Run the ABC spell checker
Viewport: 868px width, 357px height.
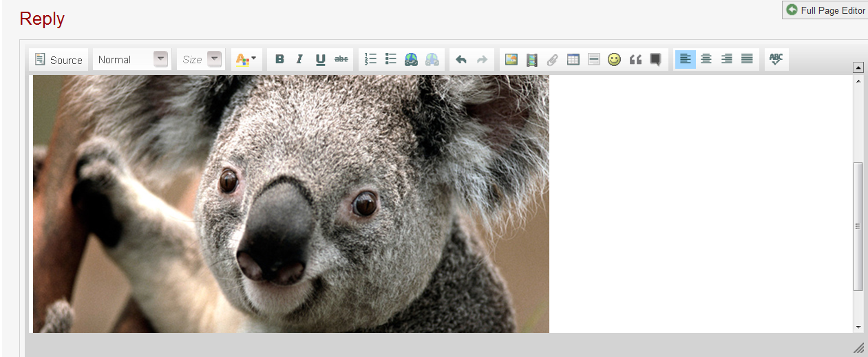click(x=776, y=59)
